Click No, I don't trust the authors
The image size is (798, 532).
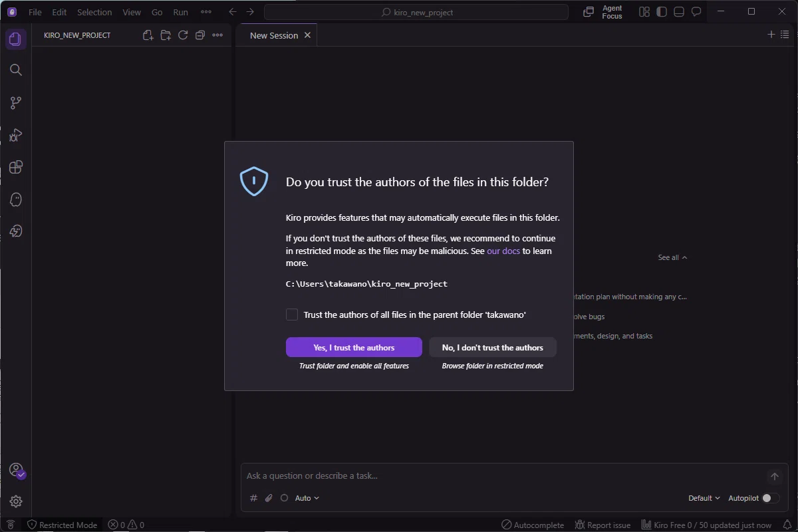(493, 347)
